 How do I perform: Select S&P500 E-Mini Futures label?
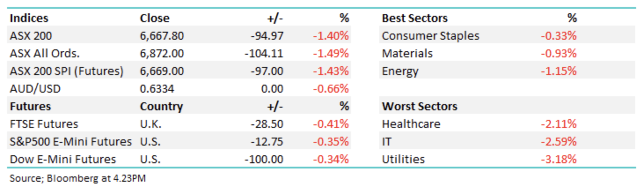(x=70, y=142)
